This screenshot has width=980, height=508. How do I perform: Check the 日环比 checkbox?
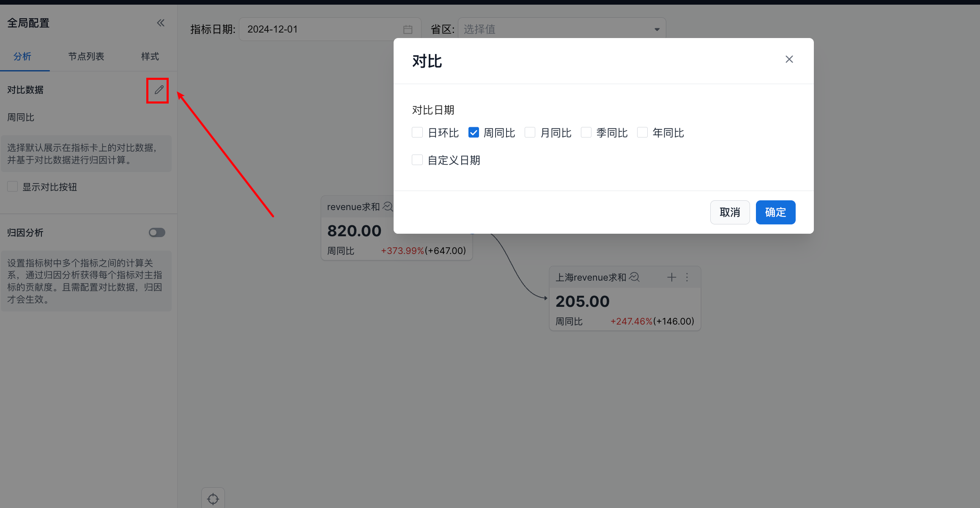tap(417, 133)
